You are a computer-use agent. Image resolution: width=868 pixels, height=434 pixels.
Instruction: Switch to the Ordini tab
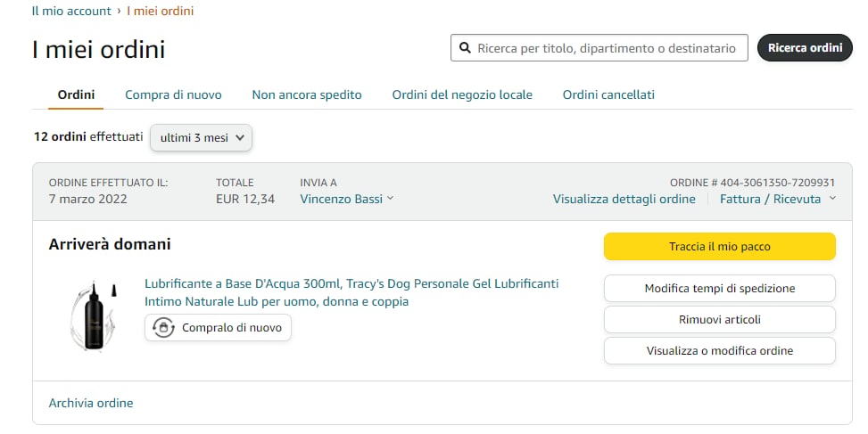tap(76, 94)
